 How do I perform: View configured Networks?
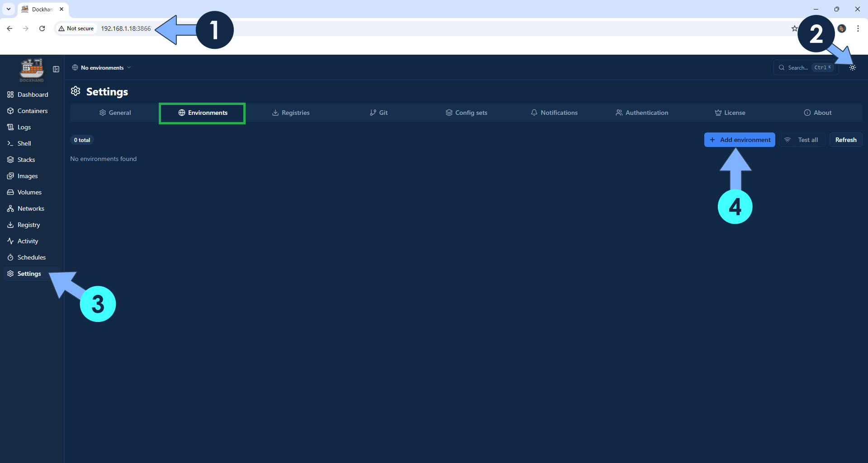(30, 208)
